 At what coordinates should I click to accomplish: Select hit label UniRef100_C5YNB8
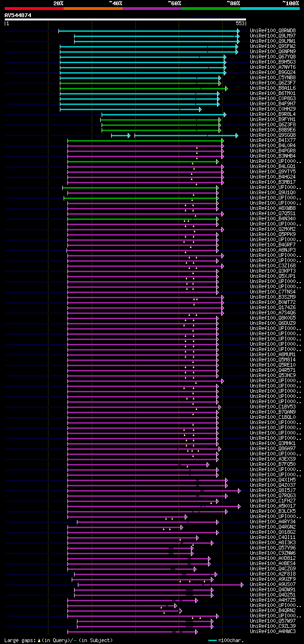273,77
